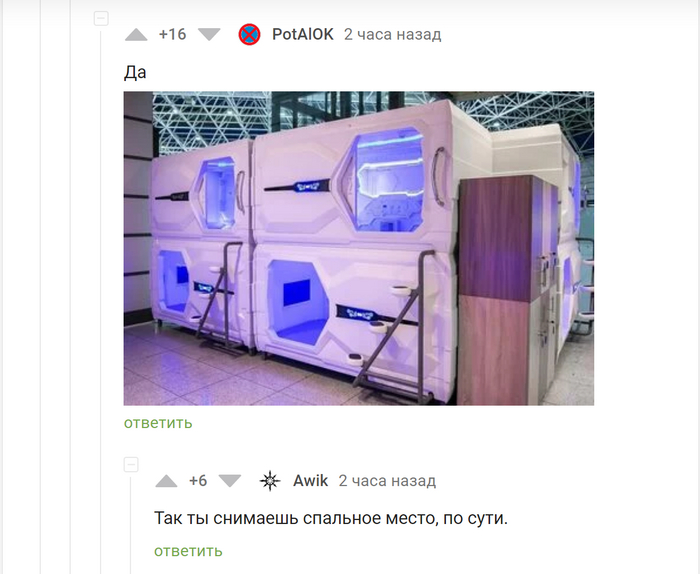Upvote PotAlOK's comment
The width and height of the screenshot is (700, 574).
tap(136, 35)
